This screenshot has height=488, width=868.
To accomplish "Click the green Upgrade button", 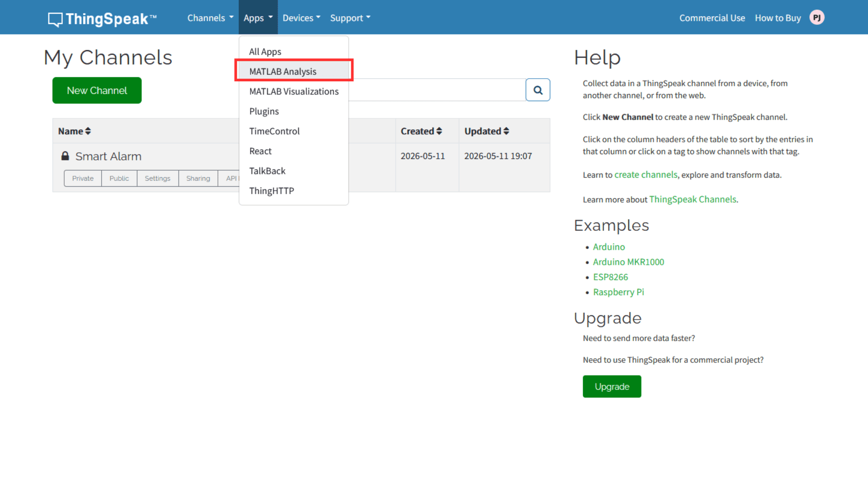I will [x=612, y=387].
